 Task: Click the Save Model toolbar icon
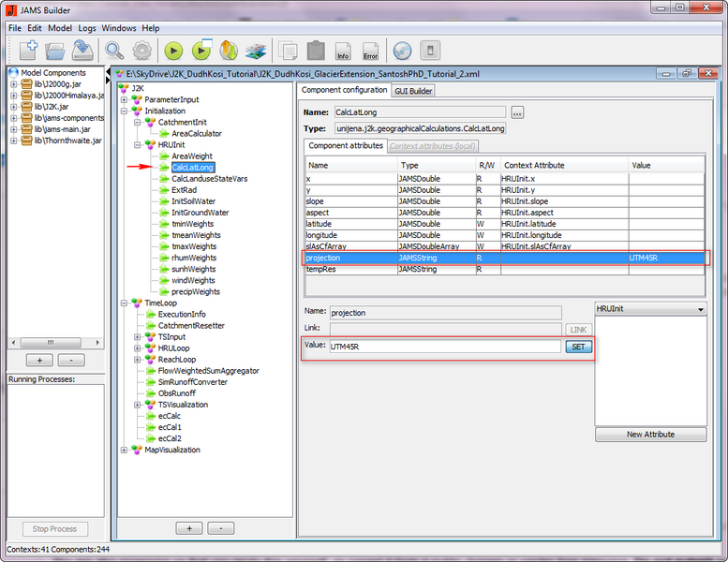[82, 51]
